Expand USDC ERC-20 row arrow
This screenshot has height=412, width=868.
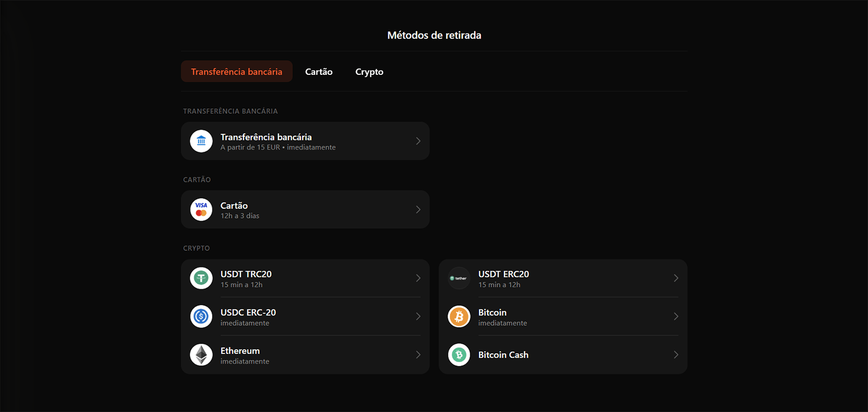(x=418, y=317)
